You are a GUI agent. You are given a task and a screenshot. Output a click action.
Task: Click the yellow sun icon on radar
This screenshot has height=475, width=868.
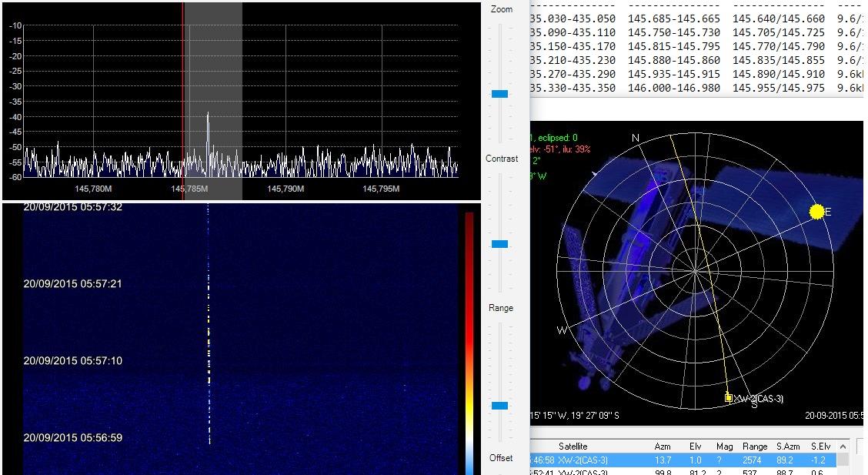click(816, 211)
